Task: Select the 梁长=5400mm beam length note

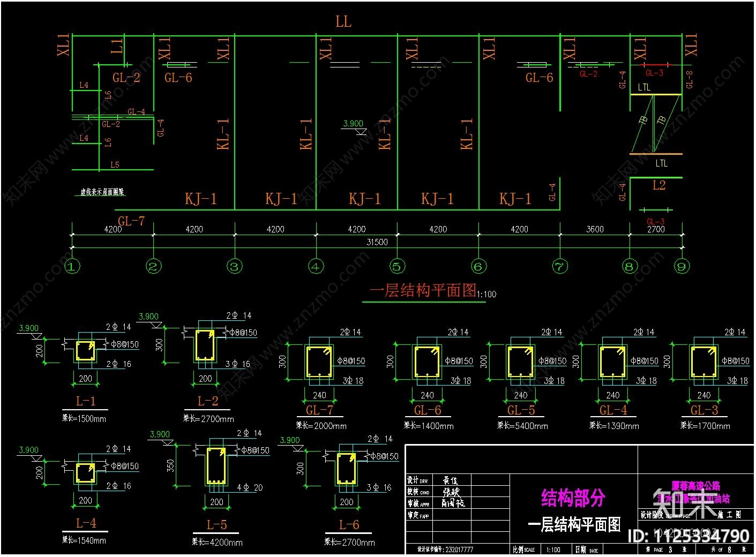Action: (x=522, y=426)
